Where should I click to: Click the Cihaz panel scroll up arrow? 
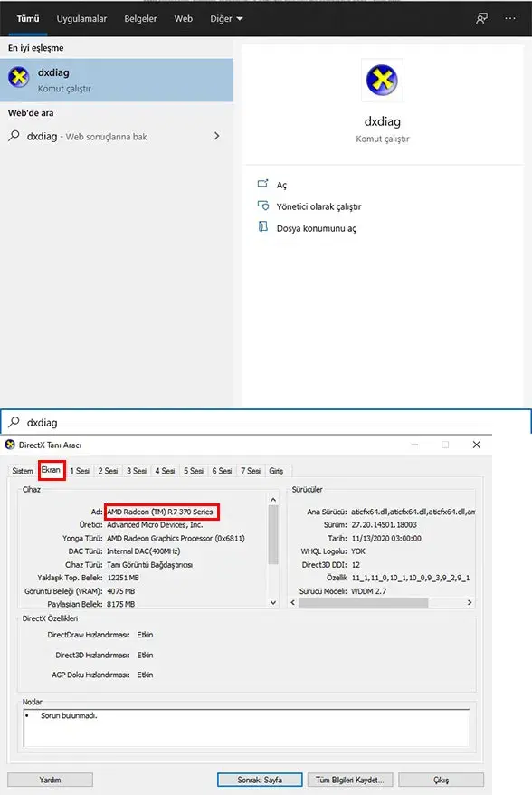(273, 500)
